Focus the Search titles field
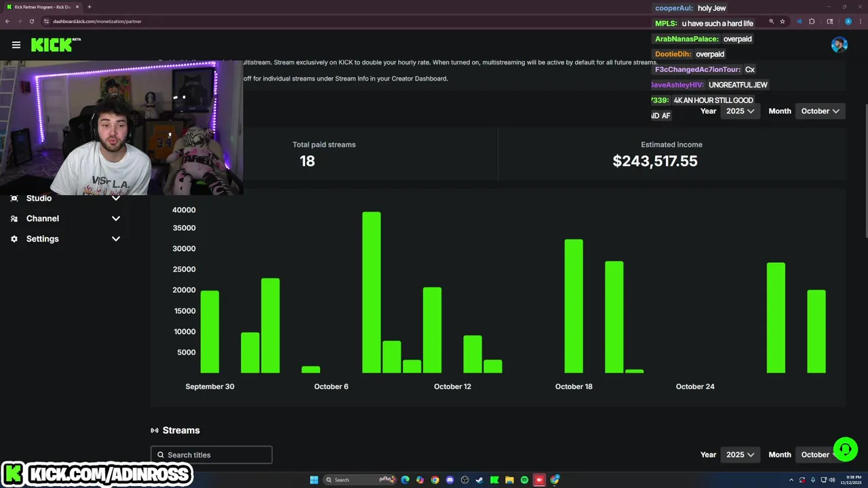The height and width of the screenshot is (488, 868). click(212, 455)
